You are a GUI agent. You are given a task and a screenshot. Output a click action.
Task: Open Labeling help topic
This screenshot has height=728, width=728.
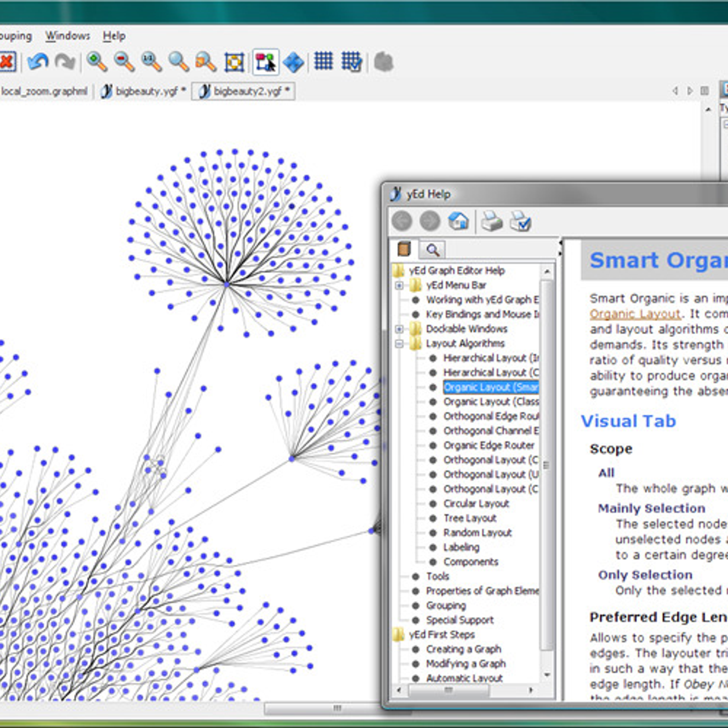461,547
